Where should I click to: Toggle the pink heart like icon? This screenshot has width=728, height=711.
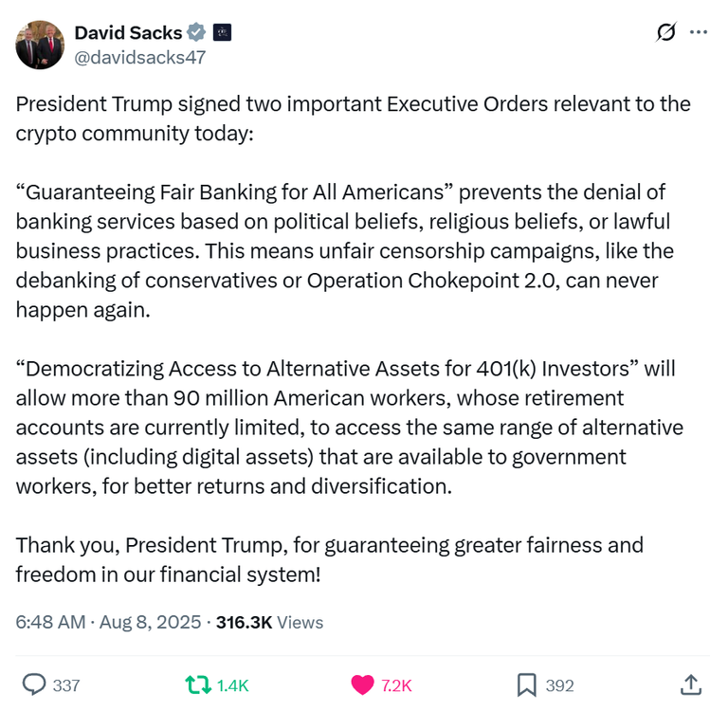click(362, 685)
